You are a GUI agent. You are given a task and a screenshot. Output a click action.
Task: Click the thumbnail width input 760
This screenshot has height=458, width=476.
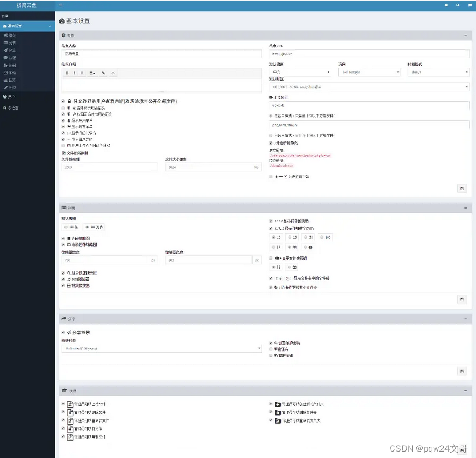pos(105,260)
